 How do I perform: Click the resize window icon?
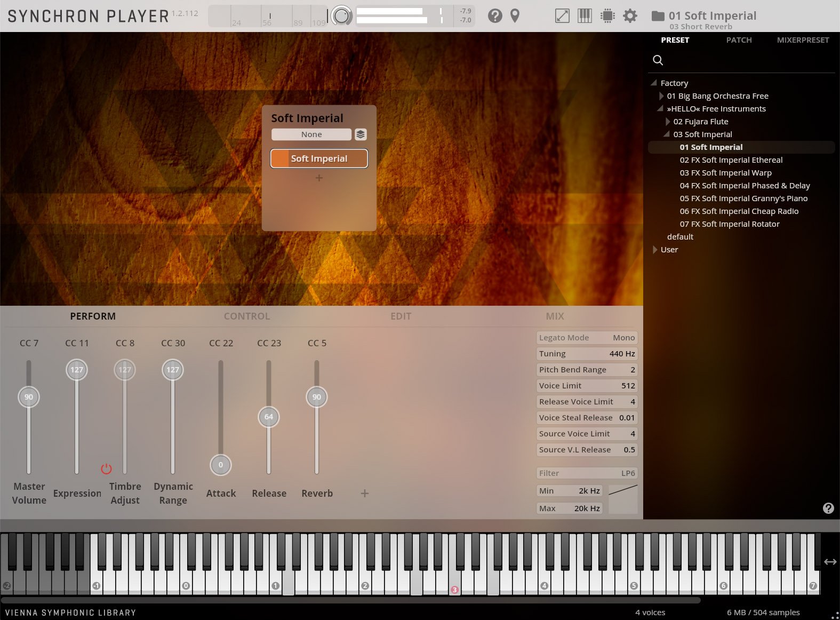pyautogui.click(x=562, y=16)
